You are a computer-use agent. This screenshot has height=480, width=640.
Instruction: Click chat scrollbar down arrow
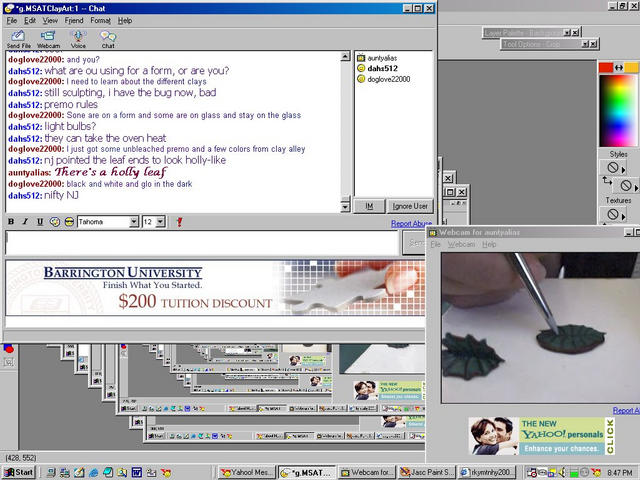345,207
